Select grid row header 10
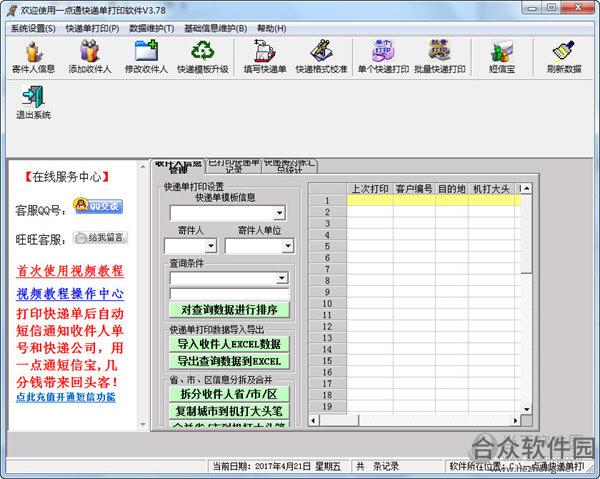Image resolution: width=600 pixels, height=479 pixels. point(328,303)
